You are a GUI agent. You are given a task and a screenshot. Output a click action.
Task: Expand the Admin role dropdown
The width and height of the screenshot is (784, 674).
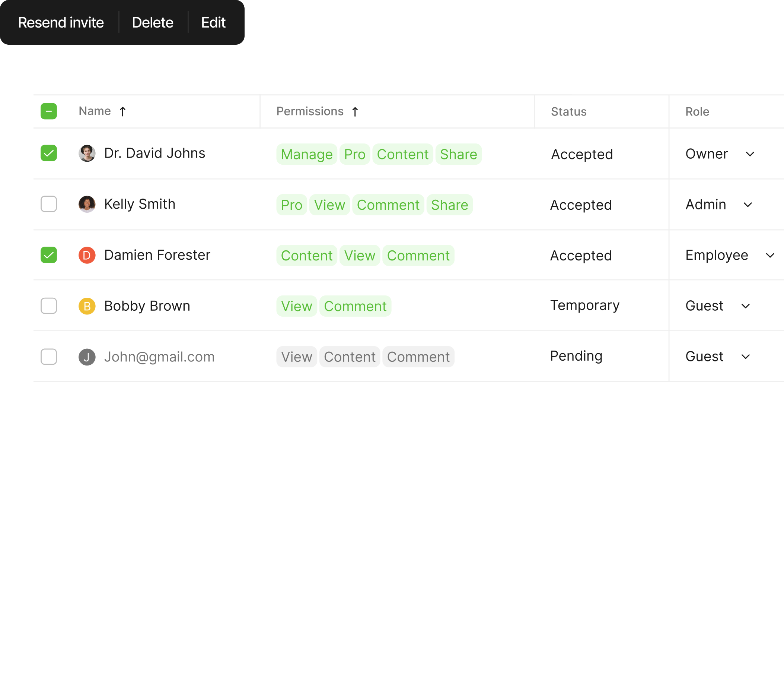tap(747, 205)
